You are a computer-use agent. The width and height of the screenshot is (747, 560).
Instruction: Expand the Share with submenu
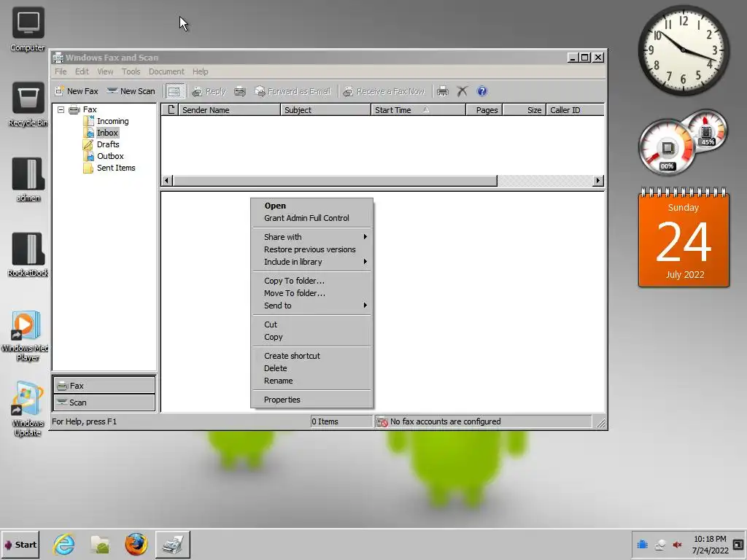[x=311, y=237]
